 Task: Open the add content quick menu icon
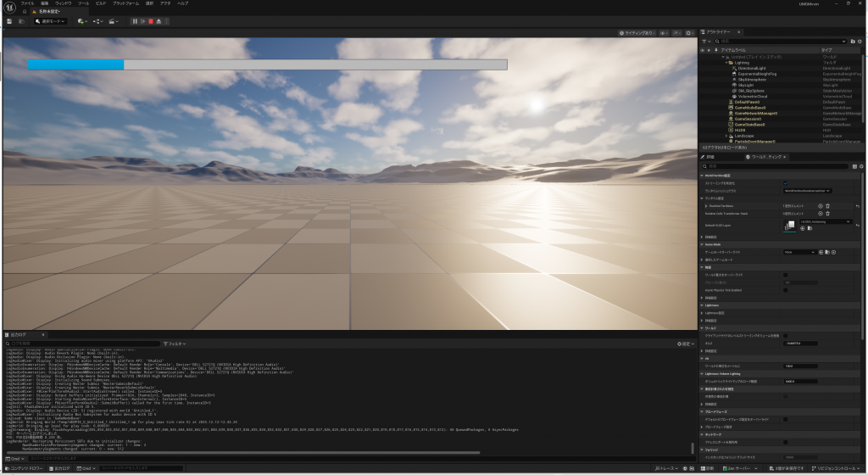coord(82,21)
